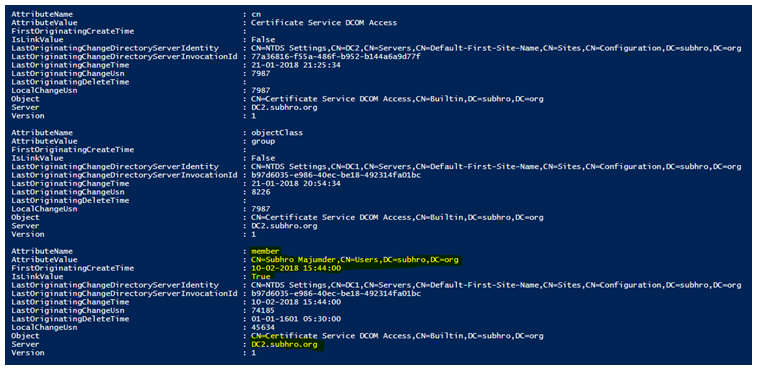This screenshot has height=375, width=759.
Task: Click the highlighted 'DC2.subhro.org' server value
Action: pos(284,345)
